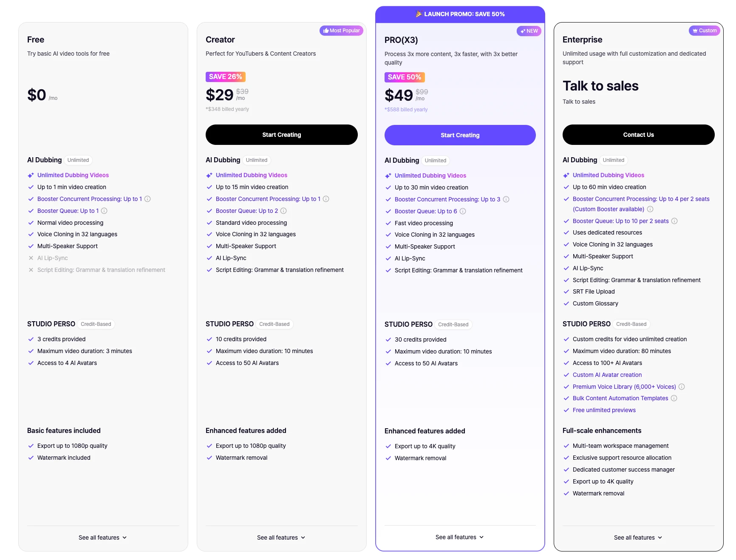Viewport: 736px width, 560px height.
Task: Click sparkle icon by Creator Unlimited Dubbing Videos
Action: 209,175
